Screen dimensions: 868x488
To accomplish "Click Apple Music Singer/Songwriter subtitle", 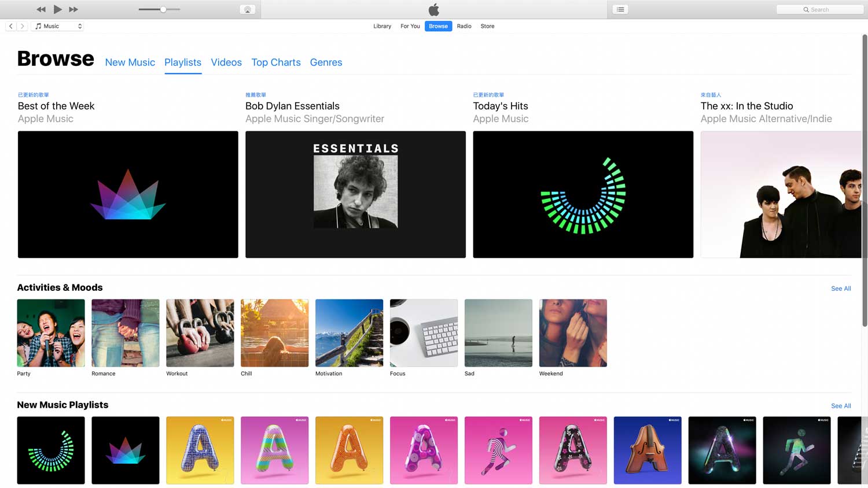I will [315, 119].
